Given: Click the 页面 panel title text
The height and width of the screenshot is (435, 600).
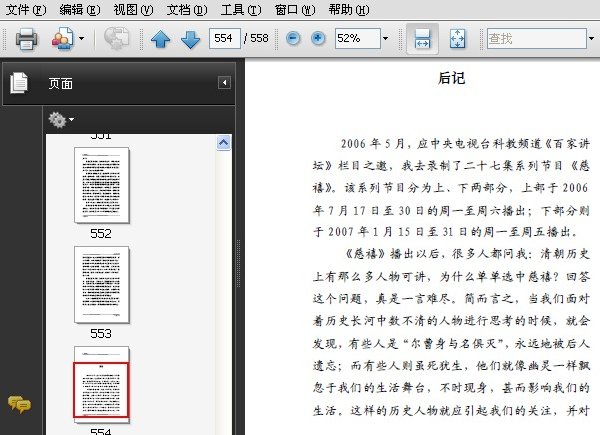Looking at the screenshot, I should pyautogui.click(x=60, y=83).
